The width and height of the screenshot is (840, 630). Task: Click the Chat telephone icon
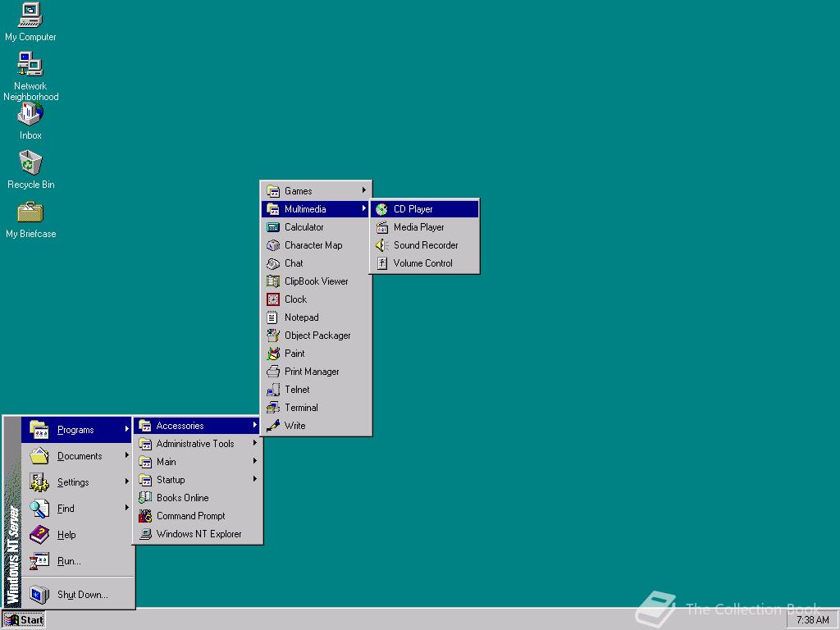[273, 263]
